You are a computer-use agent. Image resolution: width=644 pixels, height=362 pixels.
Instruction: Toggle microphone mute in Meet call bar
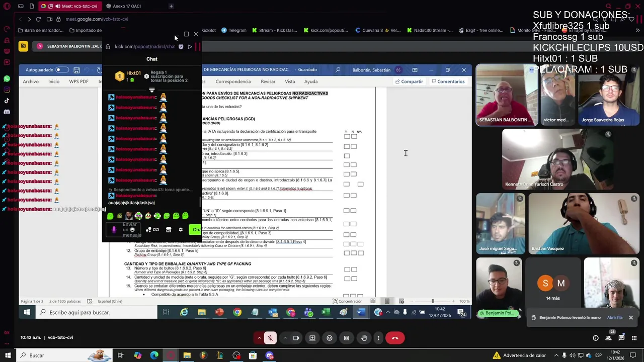tap(270, 338)
